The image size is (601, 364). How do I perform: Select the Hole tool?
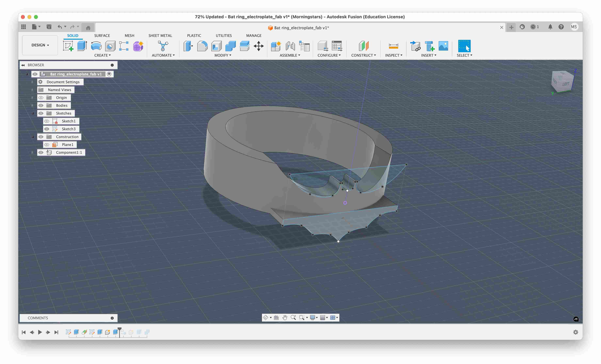(x=110, y=46)
